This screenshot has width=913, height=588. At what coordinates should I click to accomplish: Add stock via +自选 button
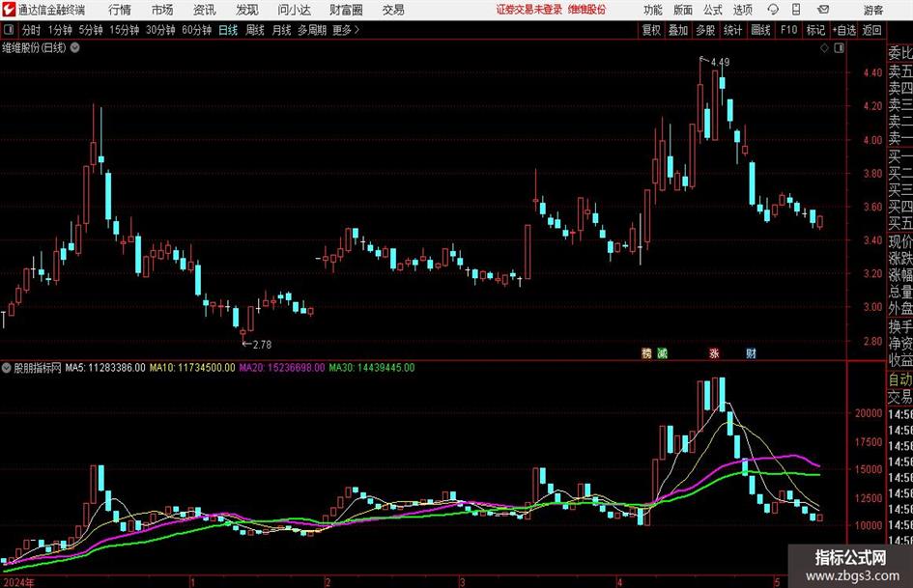click(x=844, y=30)
